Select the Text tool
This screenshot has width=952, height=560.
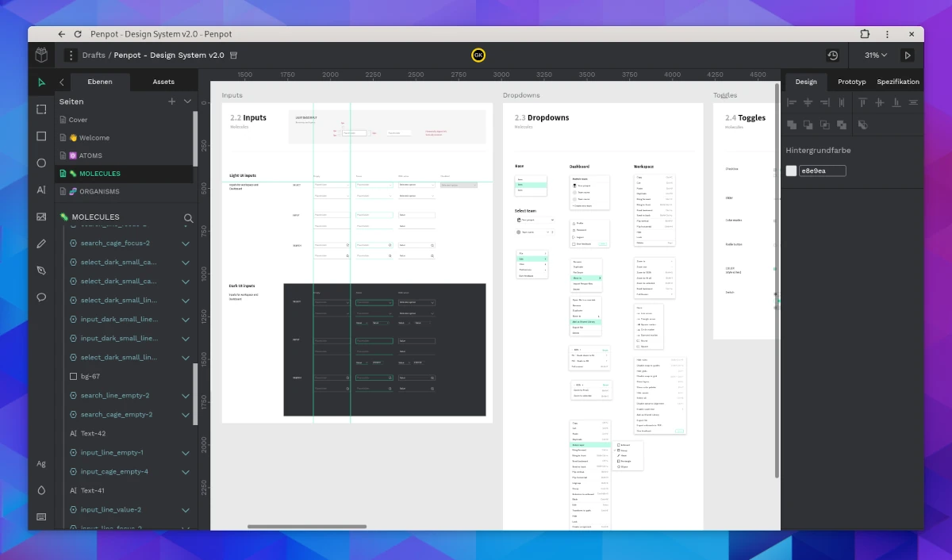[41, 190]
